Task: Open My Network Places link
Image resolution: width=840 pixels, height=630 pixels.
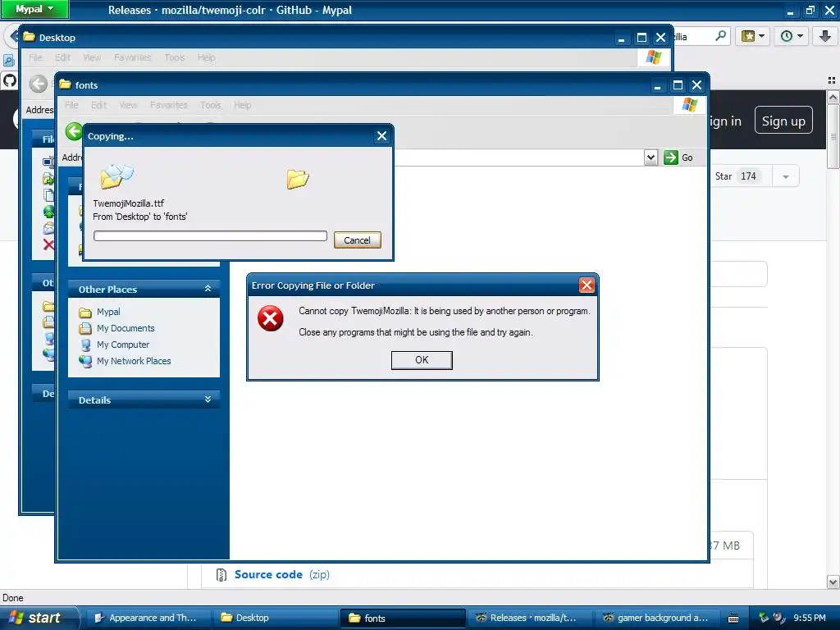Action: pos(134,361)
